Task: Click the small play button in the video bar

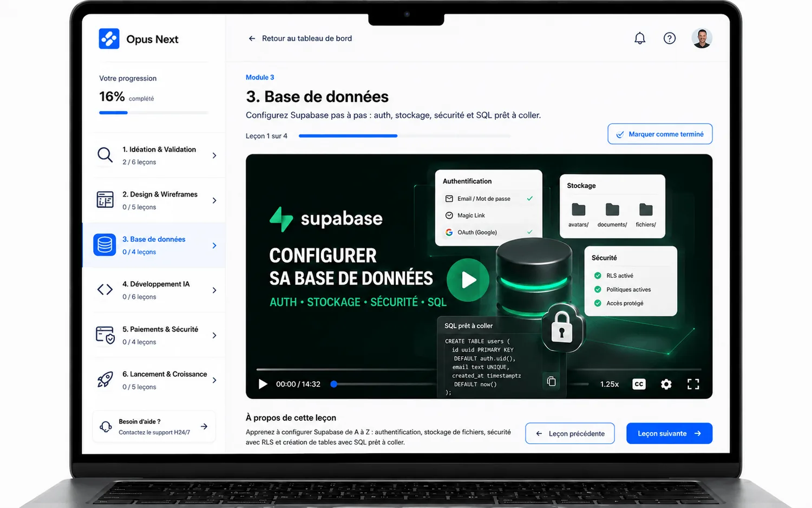Action: point(263,384)
